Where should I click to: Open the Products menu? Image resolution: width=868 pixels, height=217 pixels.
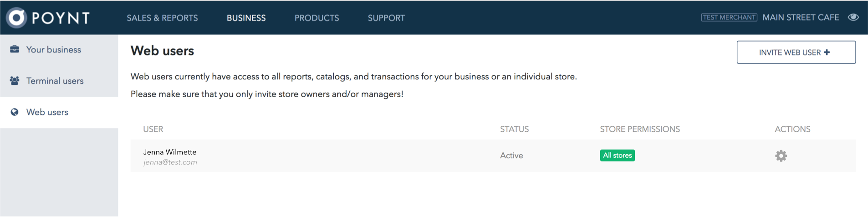point(317,18)
